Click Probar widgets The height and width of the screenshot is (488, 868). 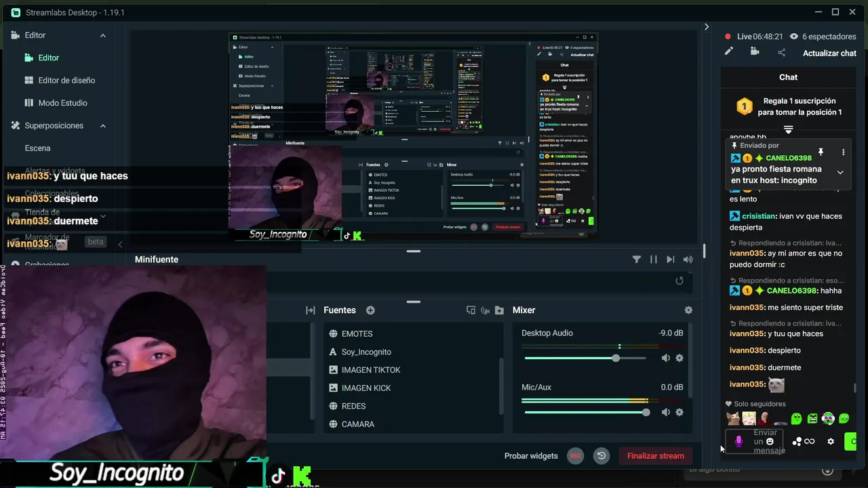[x=531, y=456]
